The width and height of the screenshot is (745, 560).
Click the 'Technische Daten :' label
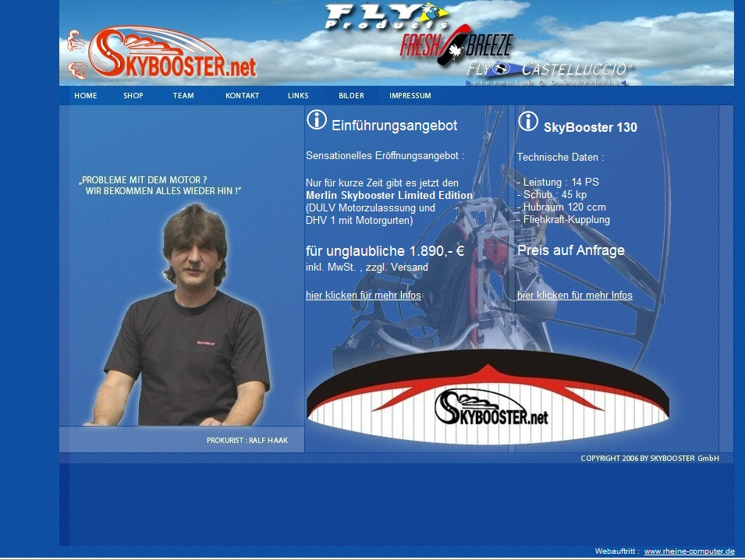561,158
